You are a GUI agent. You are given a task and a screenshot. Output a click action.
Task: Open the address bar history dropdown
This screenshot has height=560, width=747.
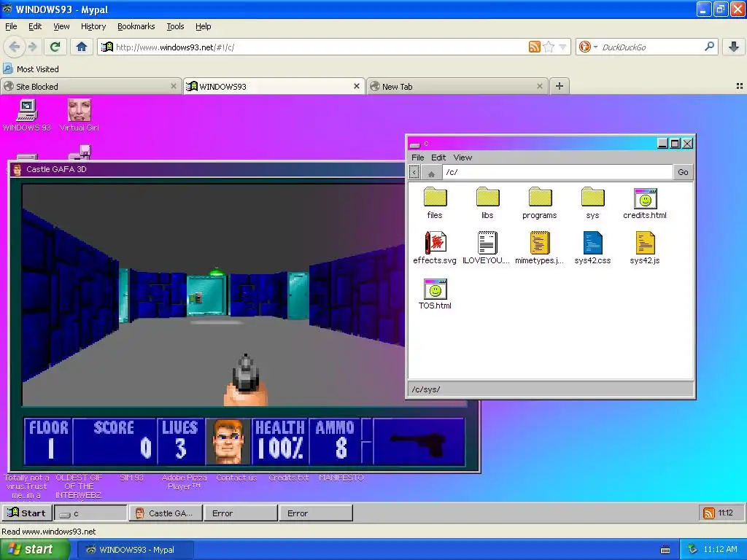click(x=562, y=47)
